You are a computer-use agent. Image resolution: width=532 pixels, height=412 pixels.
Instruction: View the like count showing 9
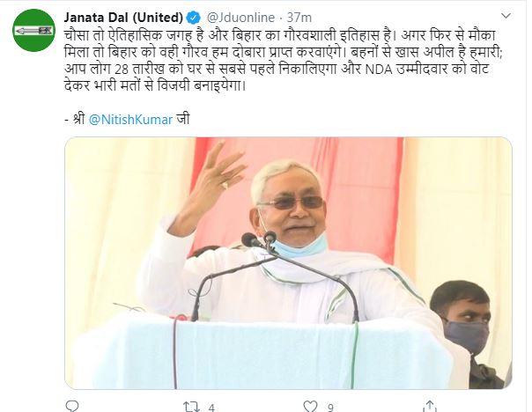pos(330,408)
